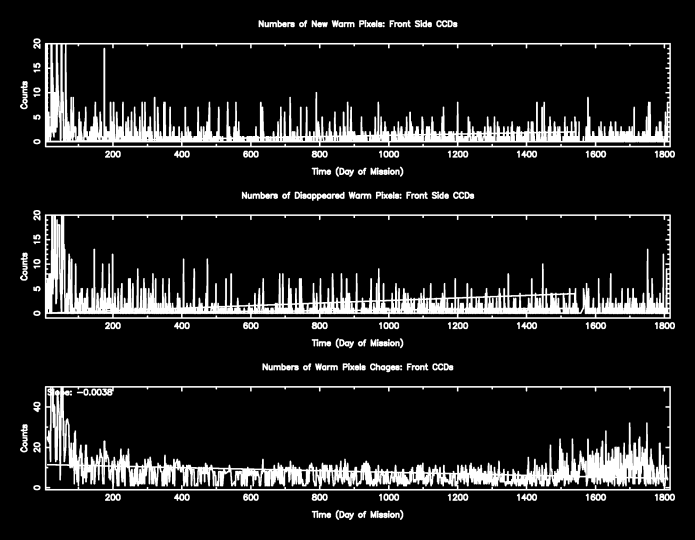Click the '400' x-axis tick label of top plot
695x540 pixels.
pyautogui.click(x=182, y=154)
